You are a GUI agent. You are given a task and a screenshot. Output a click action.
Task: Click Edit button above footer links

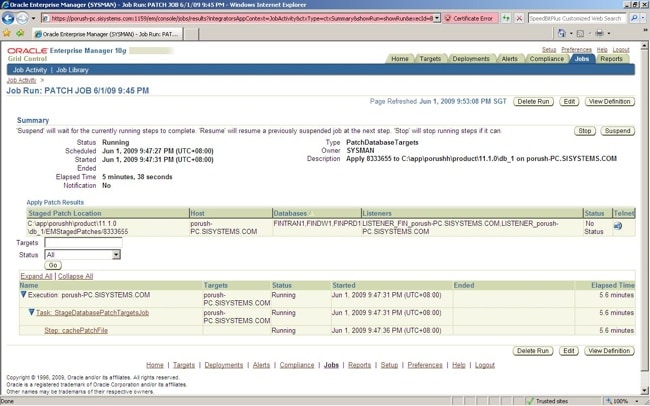pos(569,351)
